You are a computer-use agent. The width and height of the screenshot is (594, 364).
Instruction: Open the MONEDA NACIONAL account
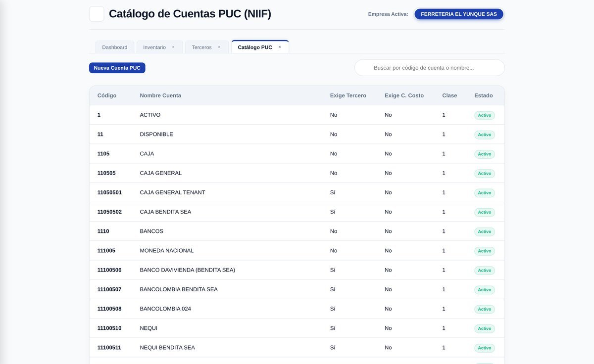(167, 250)
